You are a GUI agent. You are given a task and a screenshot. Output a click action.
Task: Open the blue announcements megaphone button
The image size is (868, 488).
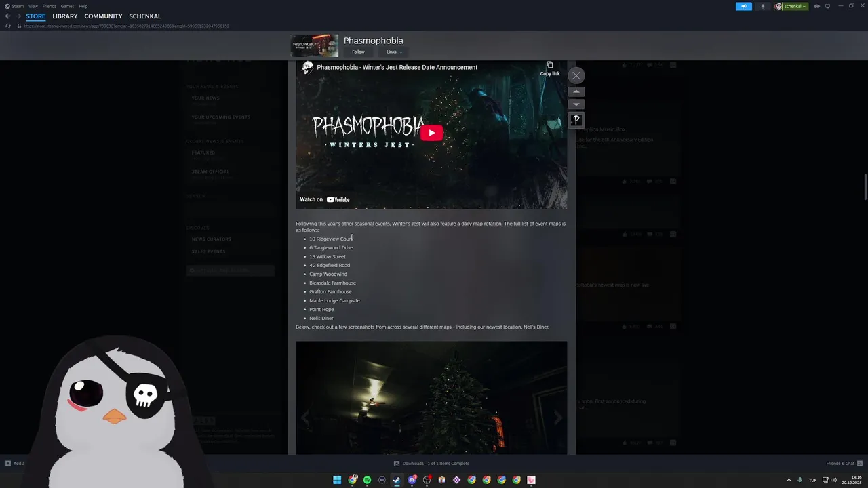(744, 6)
